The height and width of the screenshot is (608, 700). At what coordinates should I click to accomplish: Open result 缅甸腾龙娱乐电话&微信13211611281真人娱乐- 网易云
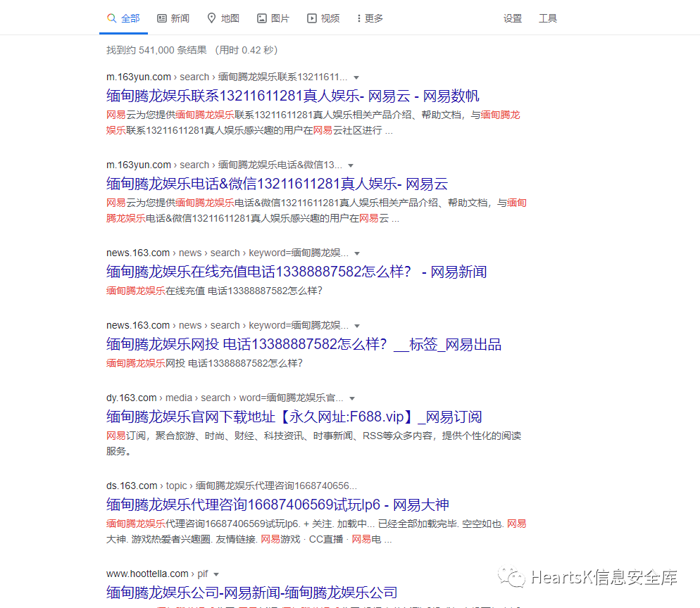[x=277, y=184]
